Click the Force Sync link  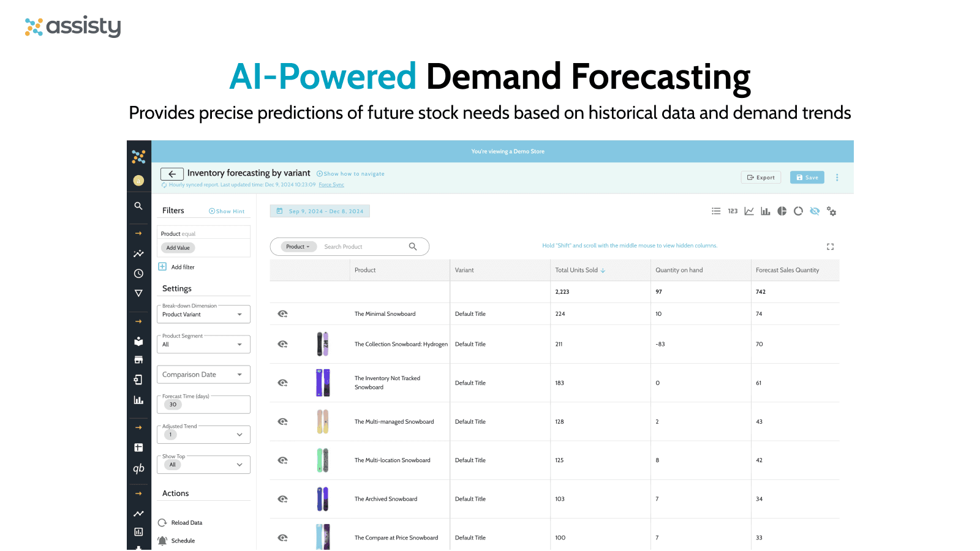tap(331, 185)
